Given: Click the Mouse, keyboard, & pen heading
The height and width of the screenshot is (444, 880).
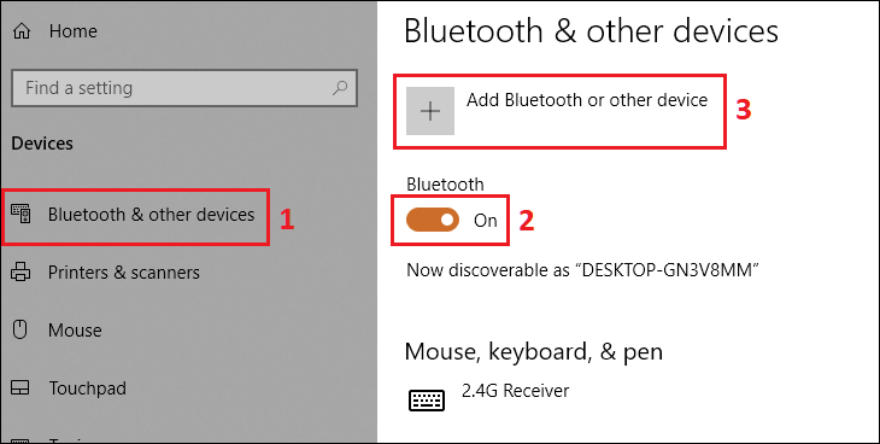Looking at the screenshot, I should 533,352.
